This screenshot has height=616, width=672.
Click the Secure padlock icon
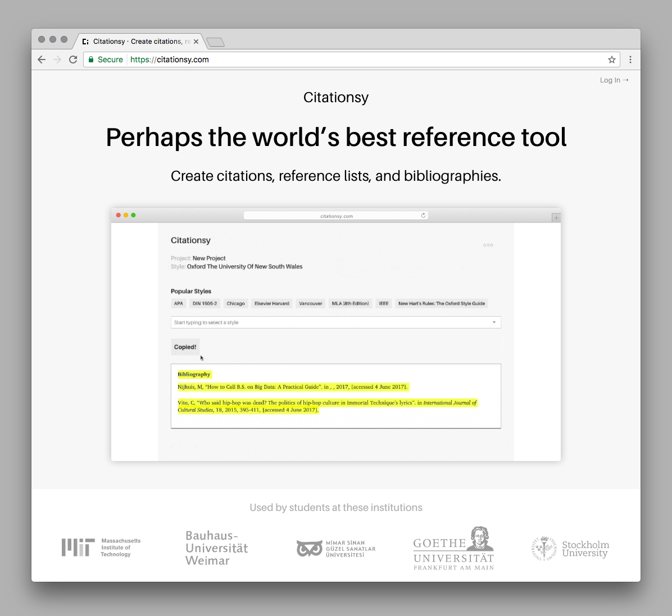(90, 59)
